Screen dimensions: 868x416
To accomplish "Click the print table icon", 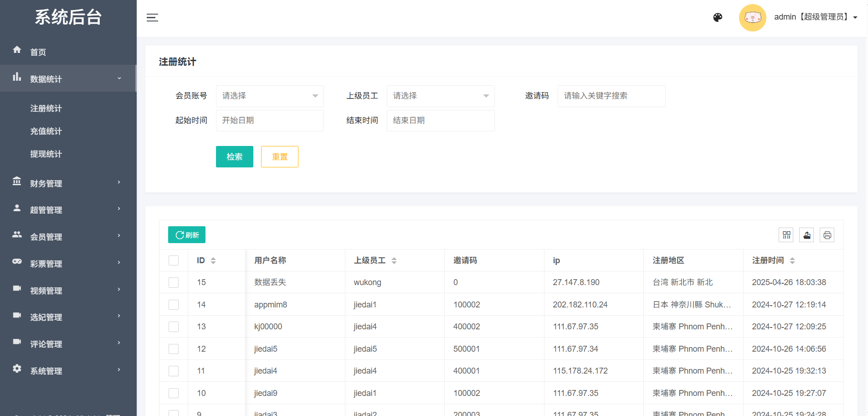I will [827, 235].
